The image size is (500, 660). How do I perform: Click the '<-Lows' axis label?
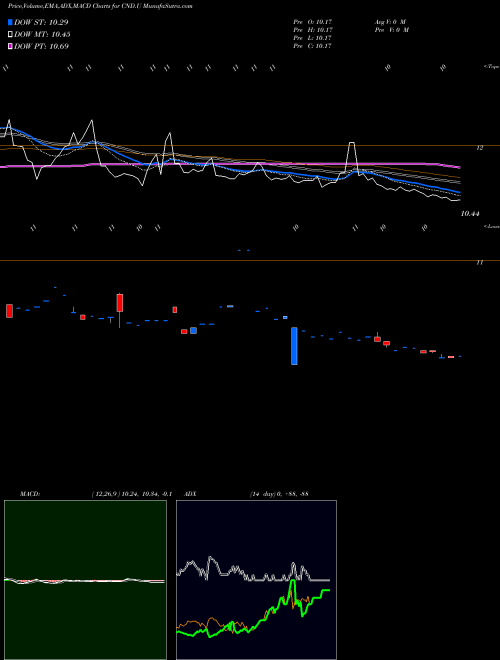click(491, 226)
